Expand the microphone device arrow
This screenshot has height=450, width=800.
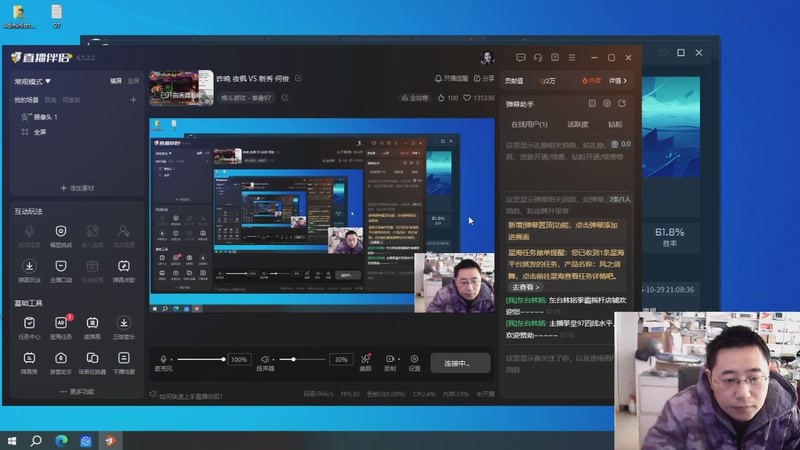[x=171, y=360]
